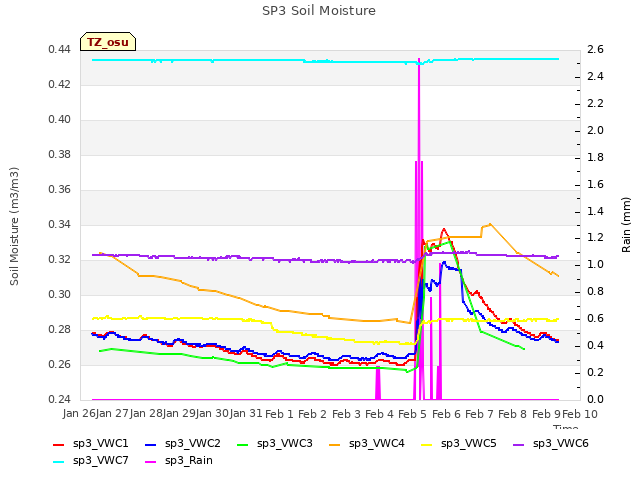Click the cyan VWC7 line near Jan 27
The image size is (640, 480).
tap(114, 60)
